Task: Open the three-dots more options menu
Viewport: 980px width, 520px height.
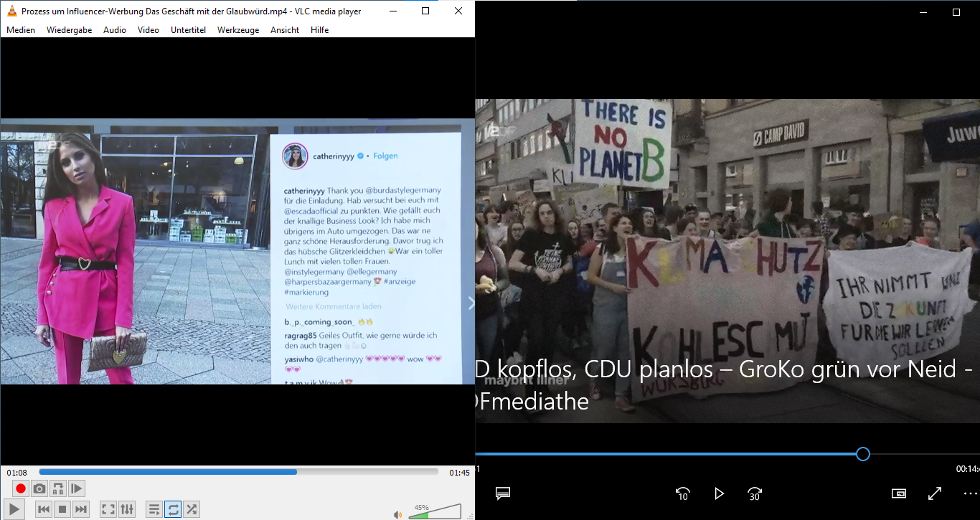Action: 970,493
